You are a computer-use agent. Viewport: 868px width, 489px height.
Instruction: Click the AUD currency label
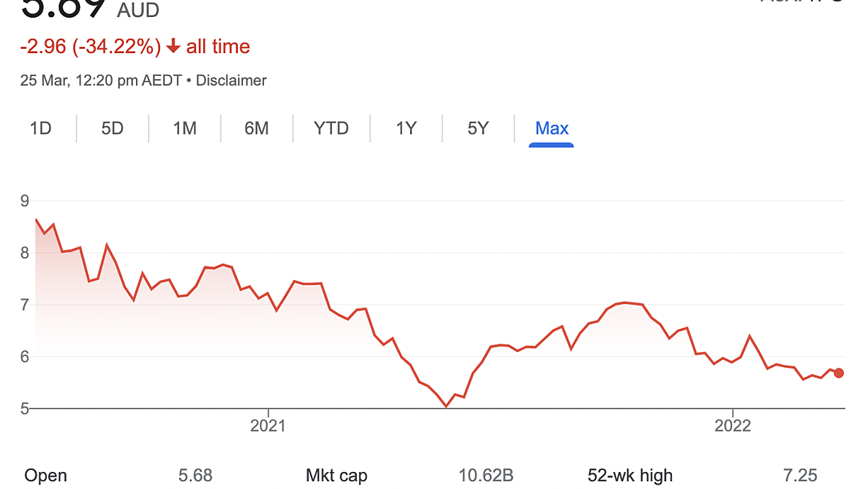point(138,10)
